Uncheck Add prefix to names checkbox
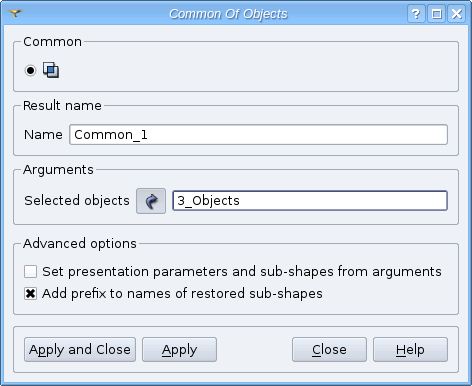The height and width of the screenshot is (386, 472). [x=30, y=294]
